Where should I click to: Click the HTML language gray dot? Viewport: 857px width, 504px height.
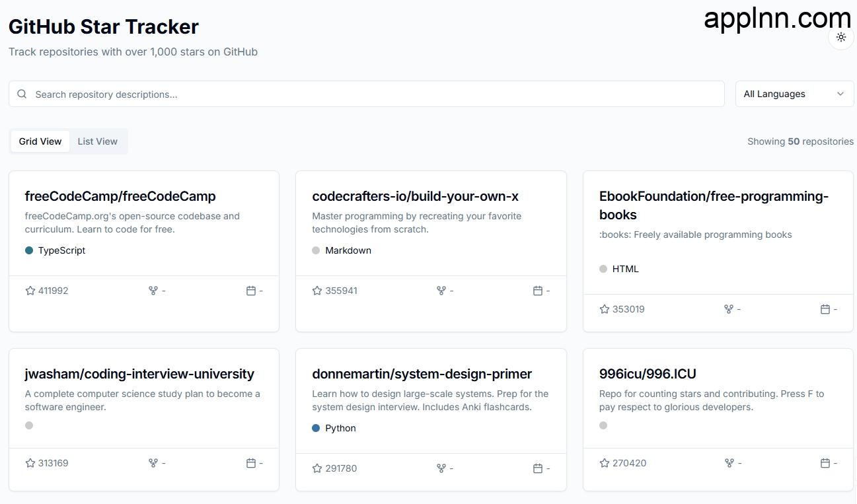click(x=603, y=269)
